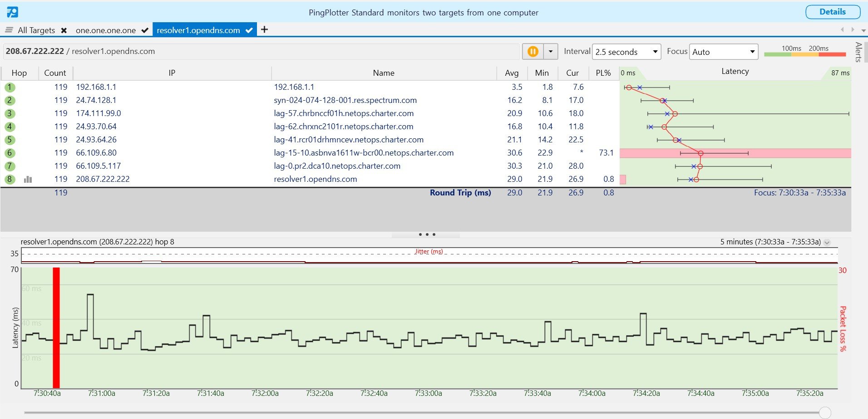Click the hop 8 bar graph icon
The image size is (868, 419).
point(28,179)
